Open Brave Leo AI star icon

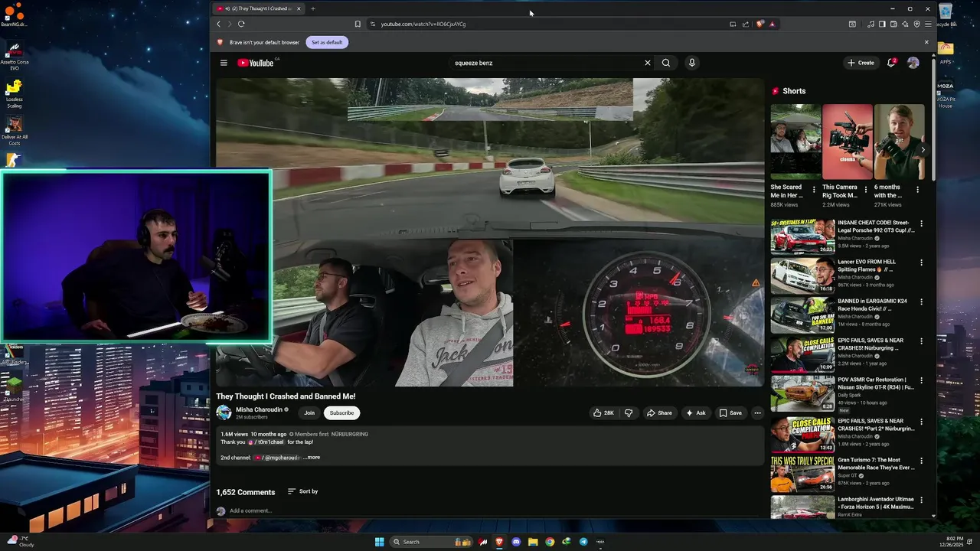(x=905, y=24)
